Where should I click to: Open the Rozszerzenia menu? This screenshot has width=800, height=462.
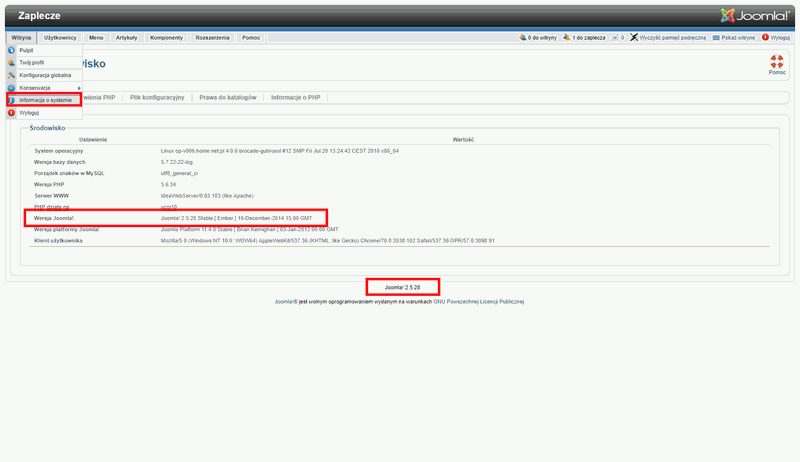(212, 38)
